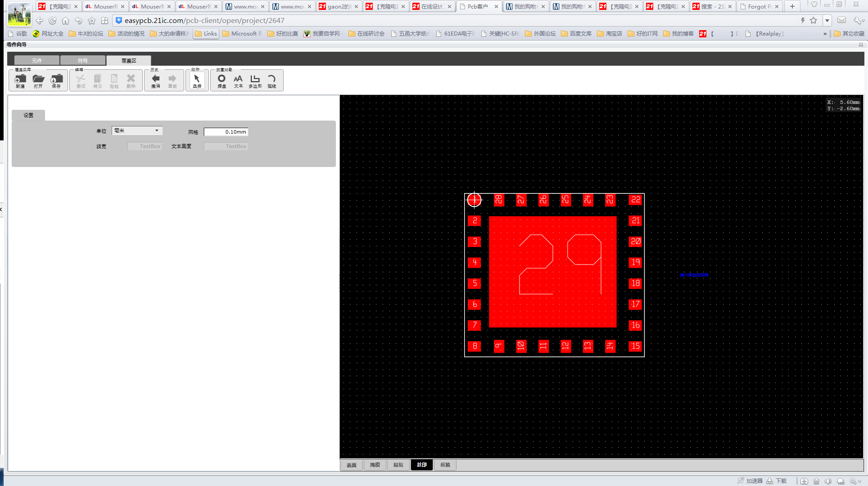Open the 淘宝店 bookmark folder
The image size is (868, 486).
[610, 34]
